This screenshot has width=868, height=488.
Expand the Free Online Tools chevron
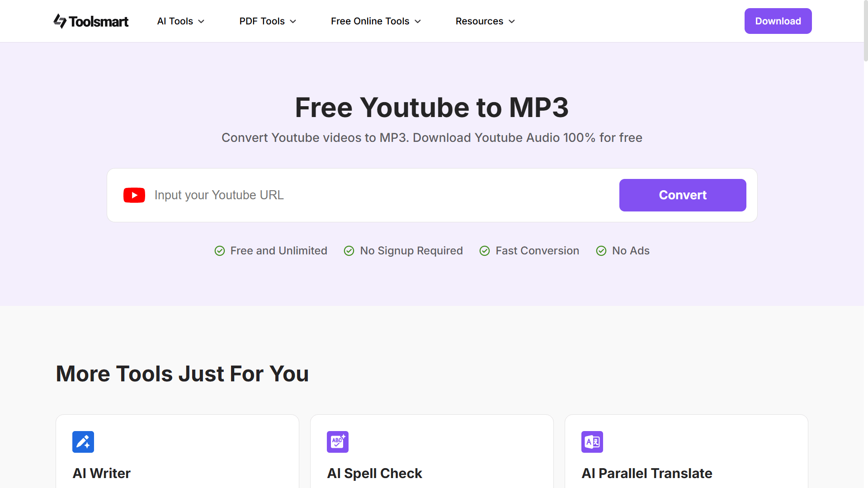click(418, 22)
